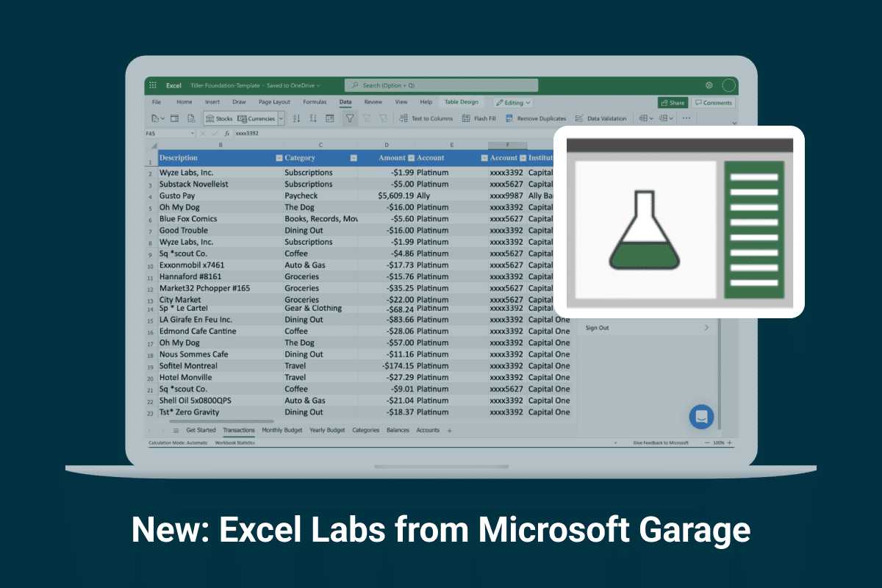Click Flash Fill
This screenshot has height=588, width=882.
pos(478,118)
